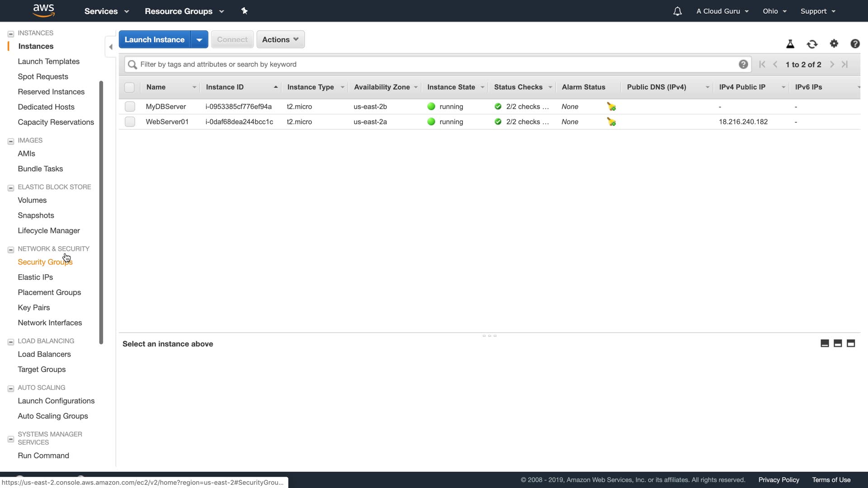Toggle the select-all instances checkbox

[x=129, y=87]
